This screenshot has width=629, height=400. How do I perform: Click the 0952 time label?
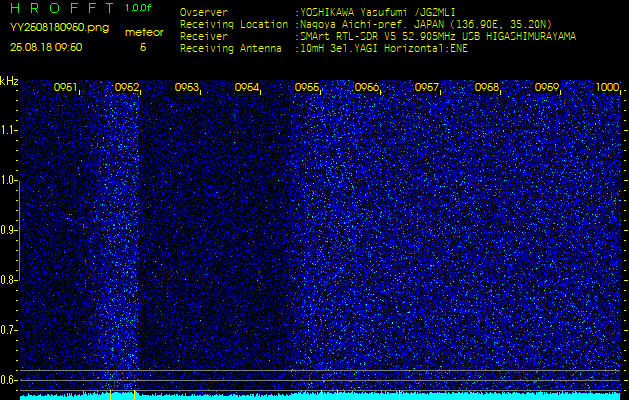pos(127,87)
